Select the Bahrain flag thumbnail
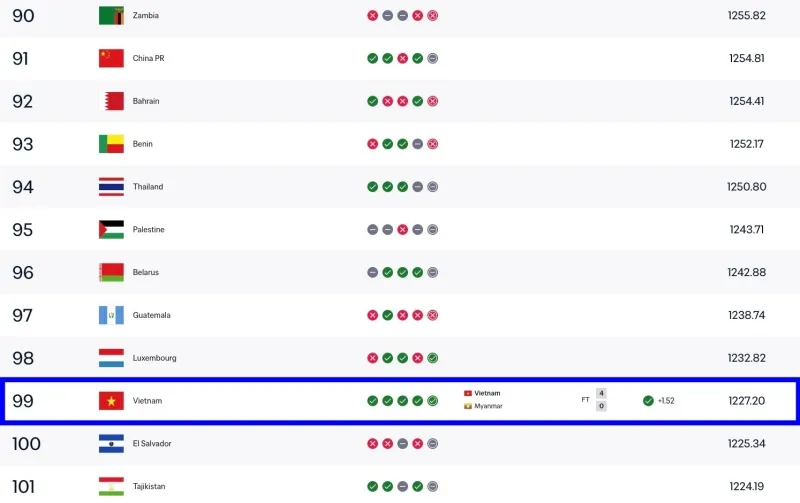 pos(111,101)
